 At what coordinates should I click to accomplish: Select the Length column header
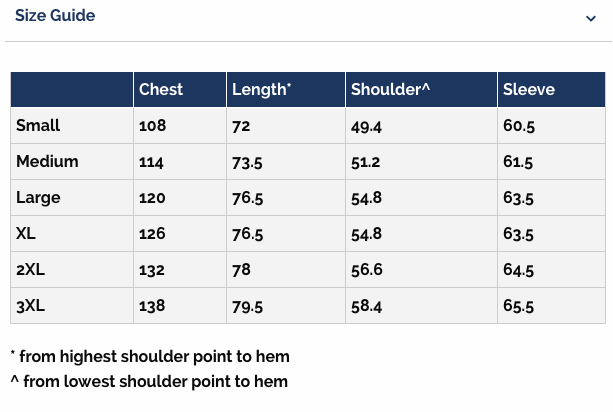[x=262, y=90]
